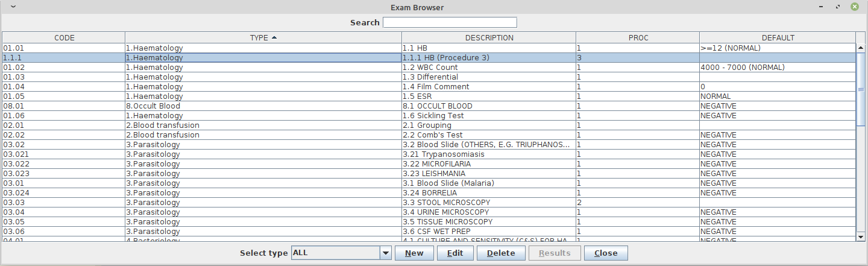Click the Close button at bottom
868x266 pixels.
click(x=606, y=253)
